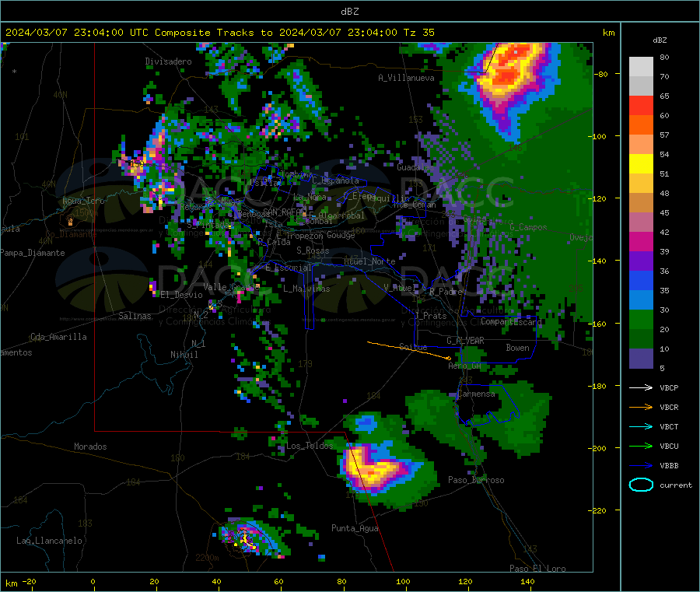Select the blue 35 dBZ color swatch
Image resolution: width=700 pixels, height=592 pixels.
click(x=641, y=280)
